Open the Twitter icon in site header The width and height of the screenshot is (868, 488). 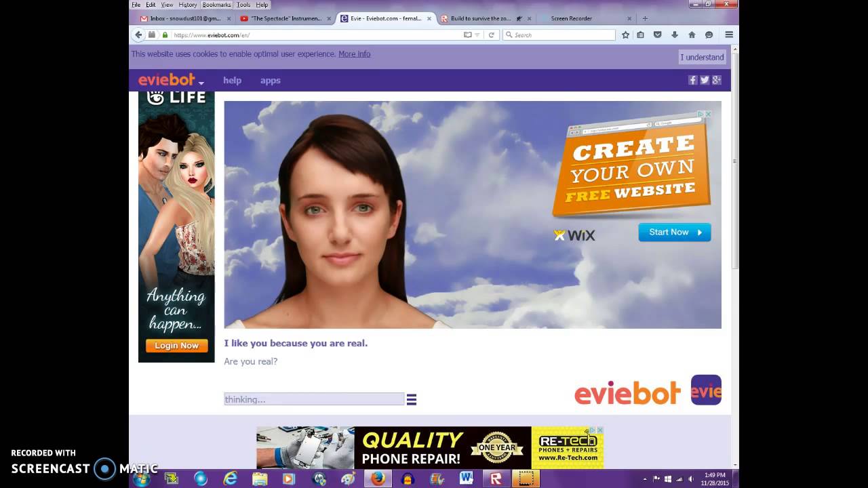[705, 80]
